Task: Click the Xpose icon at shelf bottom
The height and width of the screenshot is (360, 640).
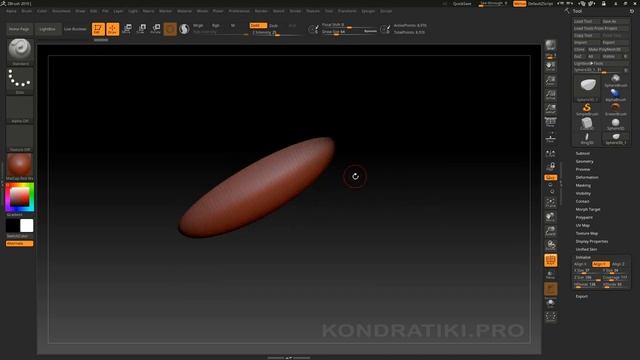Action: [x=551, y=316]
